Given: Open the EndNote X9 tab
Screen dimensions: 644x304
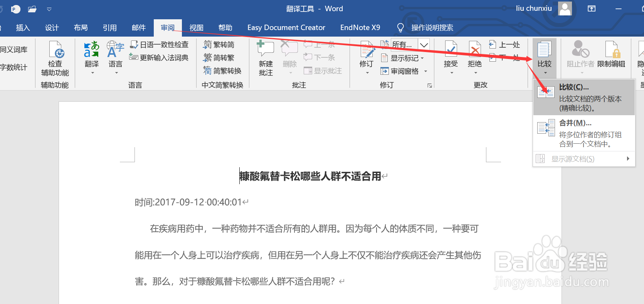Looking at the screenshot, I should point(360,28).
